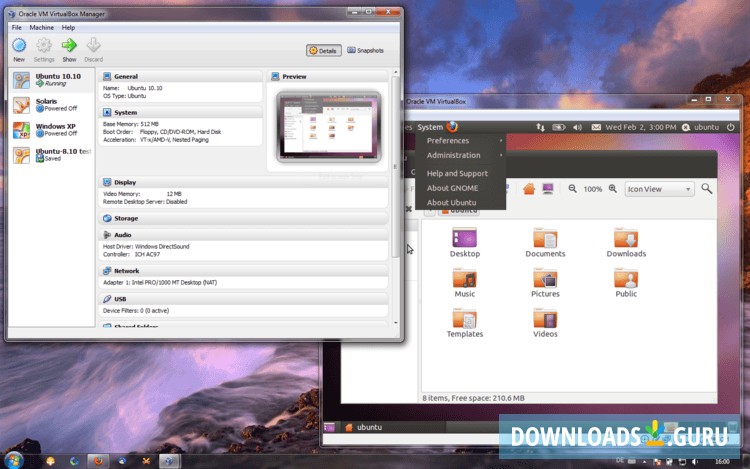This screenshot has width=750, height=469.
Task: Click the Firefox icon in Windows taskbar
Action: (98, 461)
